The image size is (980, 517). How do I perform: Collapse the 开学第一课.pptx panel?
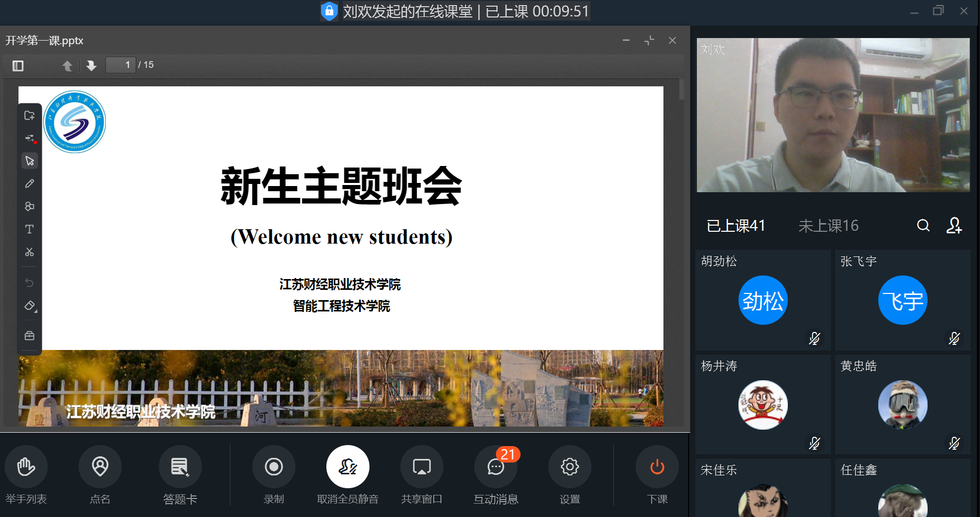coord(650,40)
